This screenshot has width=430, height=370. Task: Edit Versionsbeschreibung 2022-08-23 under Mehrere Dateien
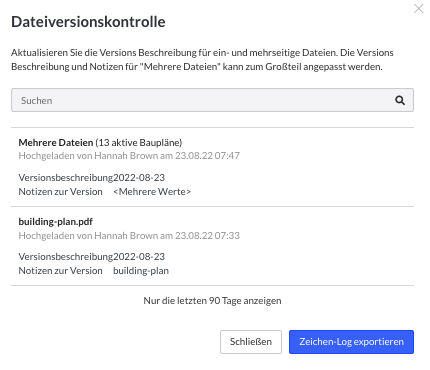point(139,178)
